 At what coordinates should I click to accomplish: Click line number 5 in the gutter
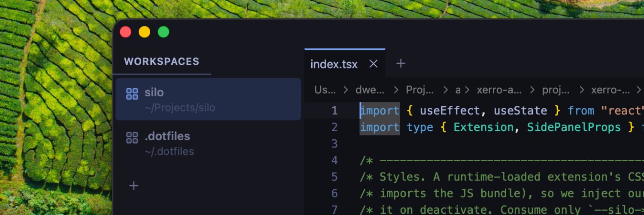pos(334,177)
